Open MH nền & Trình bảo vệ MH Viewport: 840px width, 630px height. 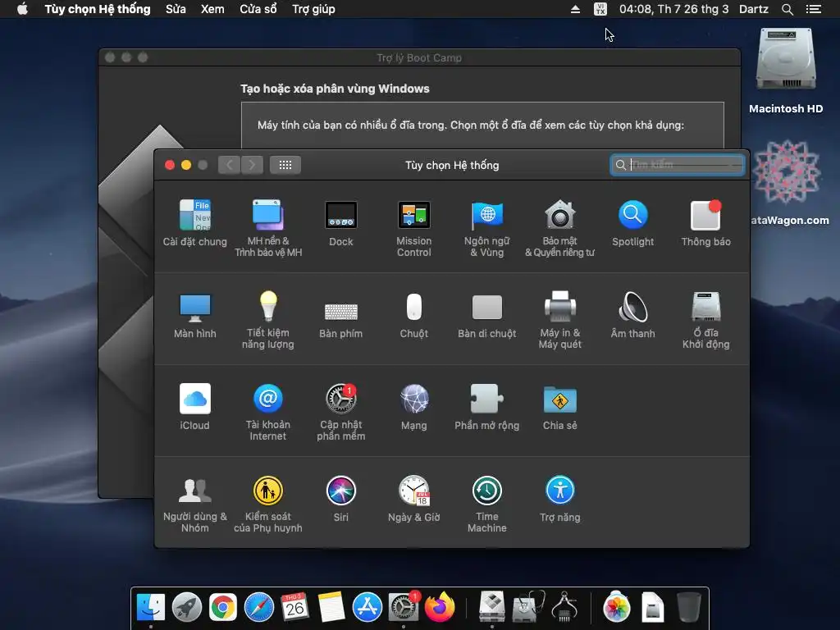tap(268, 228)
